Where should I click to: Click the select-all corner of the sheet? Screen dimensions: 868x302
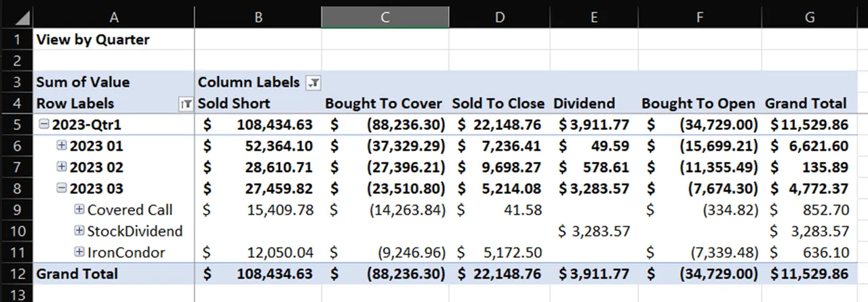[16, 18]
